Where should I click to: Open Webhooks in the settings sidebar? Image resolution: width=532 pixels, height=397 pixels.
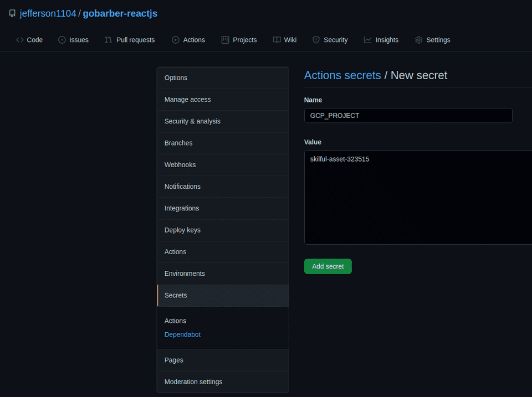pos(180,164)
